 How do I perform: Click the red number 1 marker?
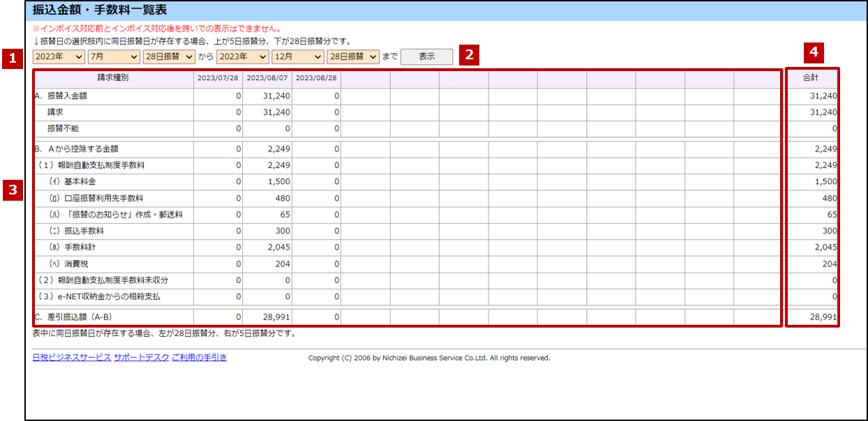[12, 58]
